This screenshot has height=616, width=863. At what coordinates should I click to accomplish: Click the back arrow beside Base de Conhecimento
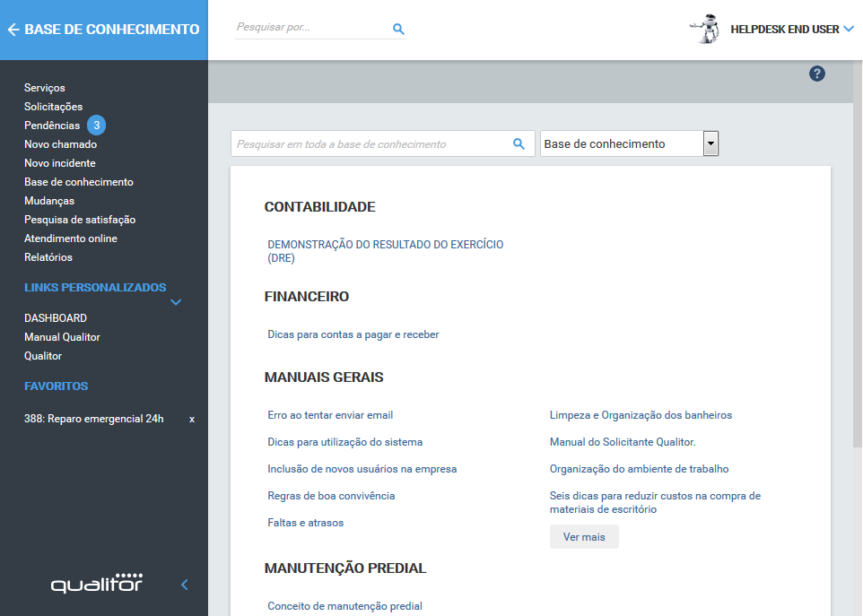click(13, 30)
